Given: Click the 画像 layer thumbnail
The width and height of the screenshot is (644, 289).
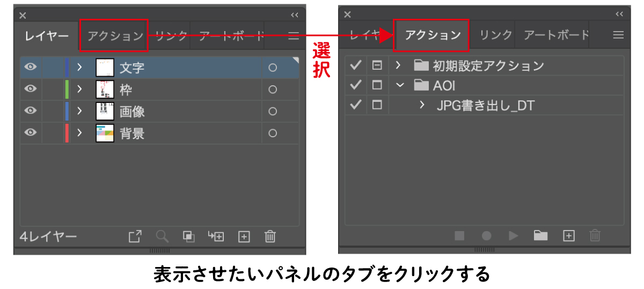Looking at the screenshot, I should [x=105, y=111].
